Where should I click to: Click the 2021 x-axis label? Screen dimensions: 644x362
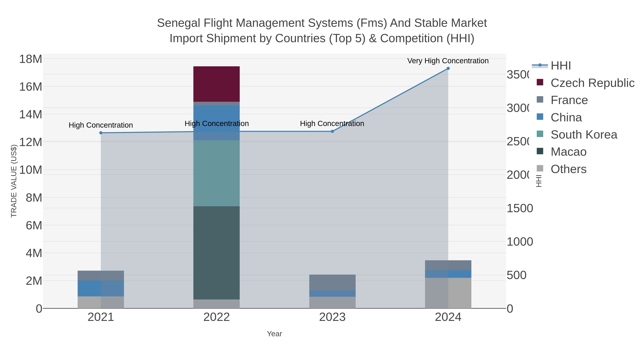(101, 317)
